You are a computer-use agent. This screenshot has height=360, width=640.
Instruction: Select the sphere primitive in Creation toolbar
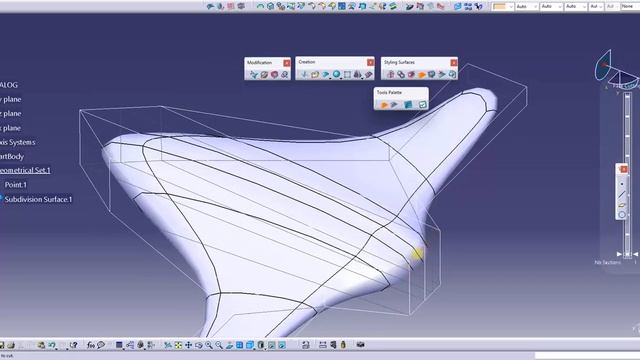(336, 74)
